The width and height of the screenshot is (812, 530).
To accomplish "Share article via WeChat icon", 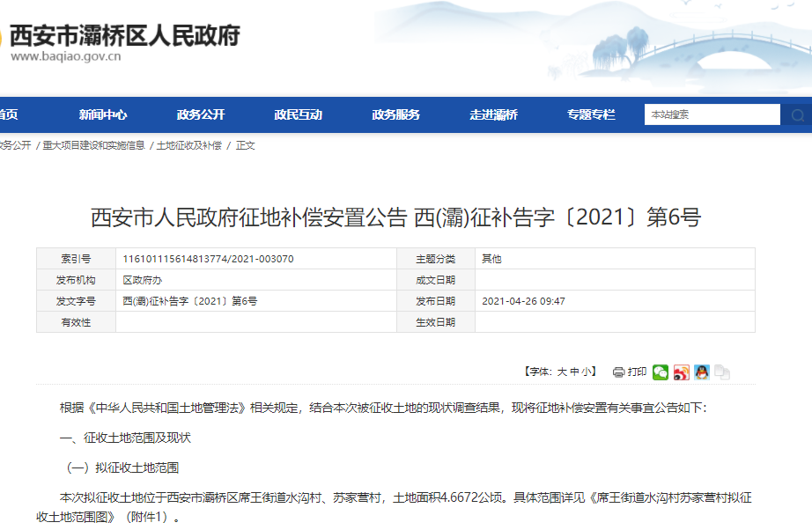I will (x=661, y=372).
